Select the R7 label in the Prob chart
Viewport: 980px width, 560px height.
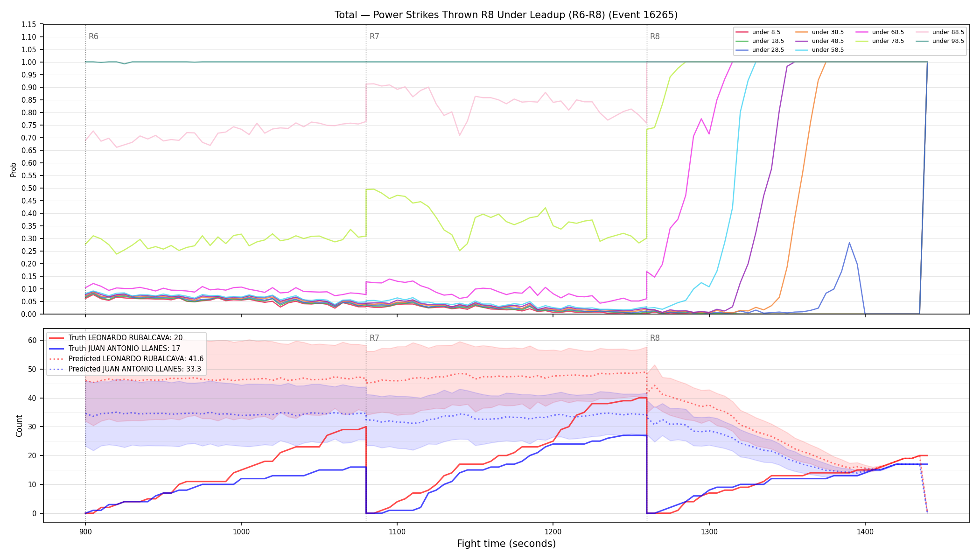click(x=374, y=36)
